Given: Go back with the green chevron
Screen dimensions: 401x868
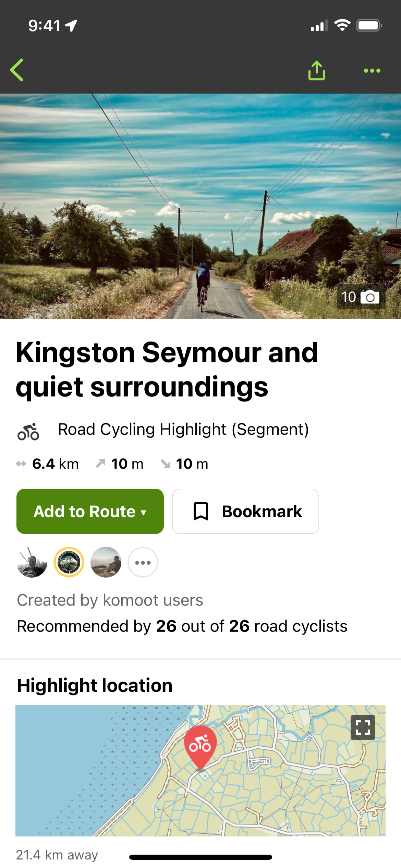Looking at the screenshot, I should click(x=17, y=70).
